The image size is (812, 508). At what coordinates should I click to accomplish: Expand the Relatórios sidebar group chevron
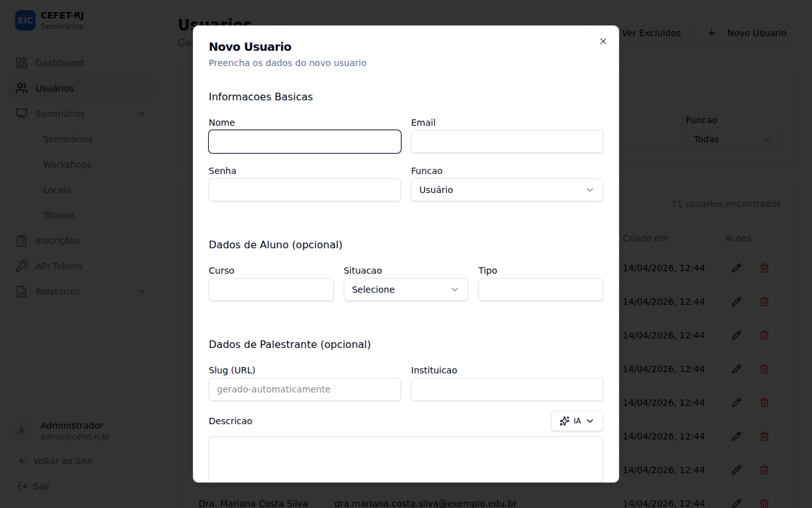click(x=141, y=291)
